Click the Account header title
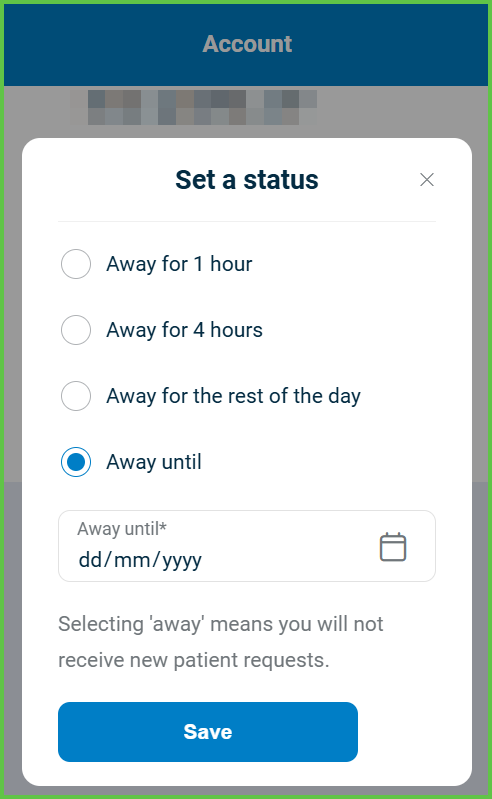This screenshot has width=492, height=799. click(247, 44)
